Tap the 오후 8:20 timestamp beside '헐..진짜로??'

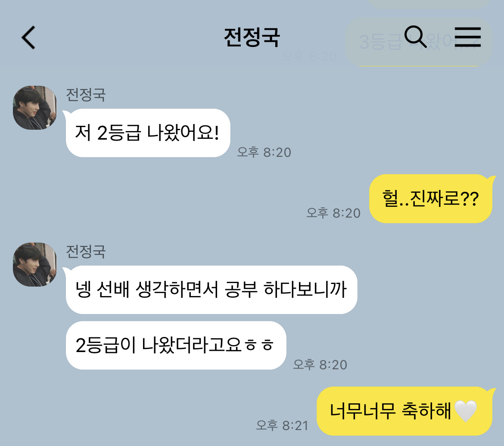pos(333,213)
